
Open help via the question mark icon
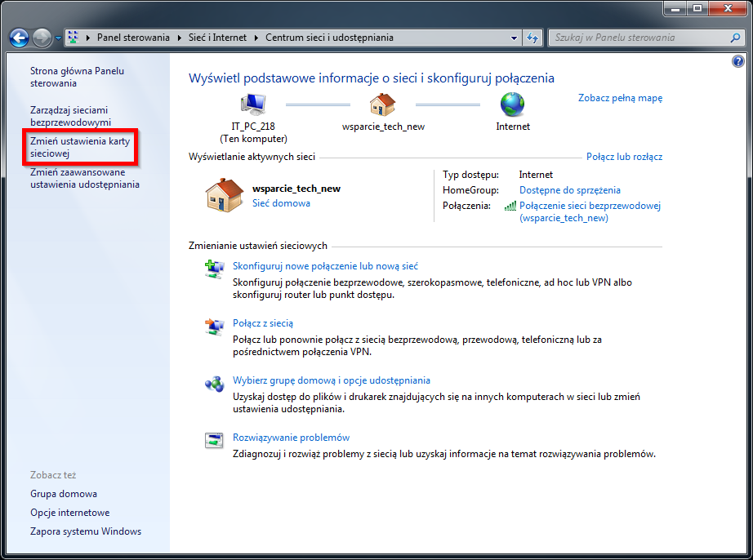pyautogui.click(x=737, y=61)
